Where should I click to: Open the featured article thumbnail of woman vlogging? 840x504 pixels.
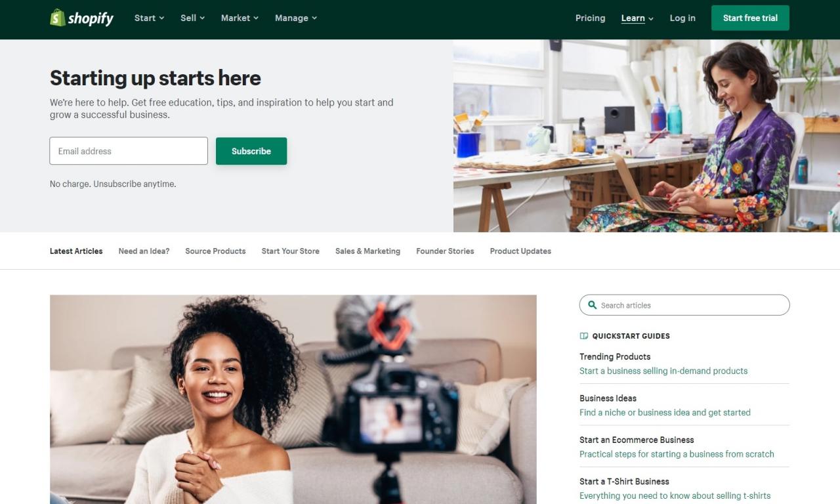tap(293, 399)
